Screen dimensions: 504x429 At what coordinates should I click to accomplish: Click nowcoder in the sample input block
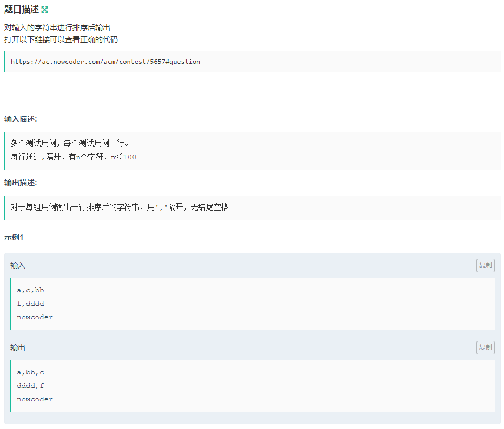[35, 317]
